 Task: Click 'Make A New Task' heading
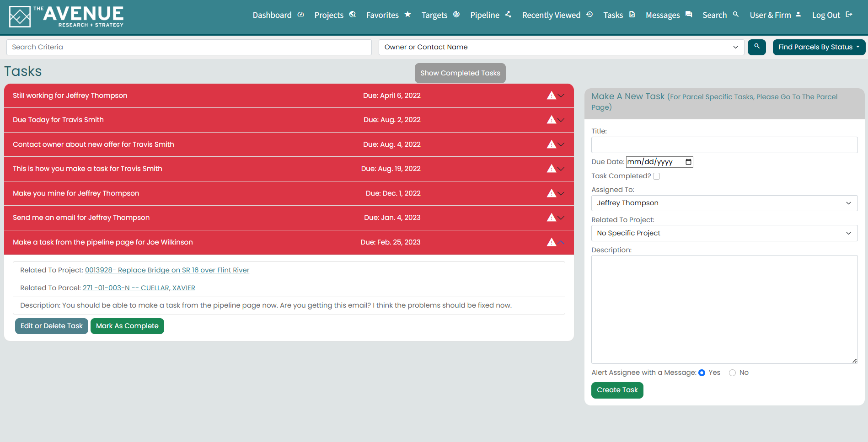click(628, 96)
